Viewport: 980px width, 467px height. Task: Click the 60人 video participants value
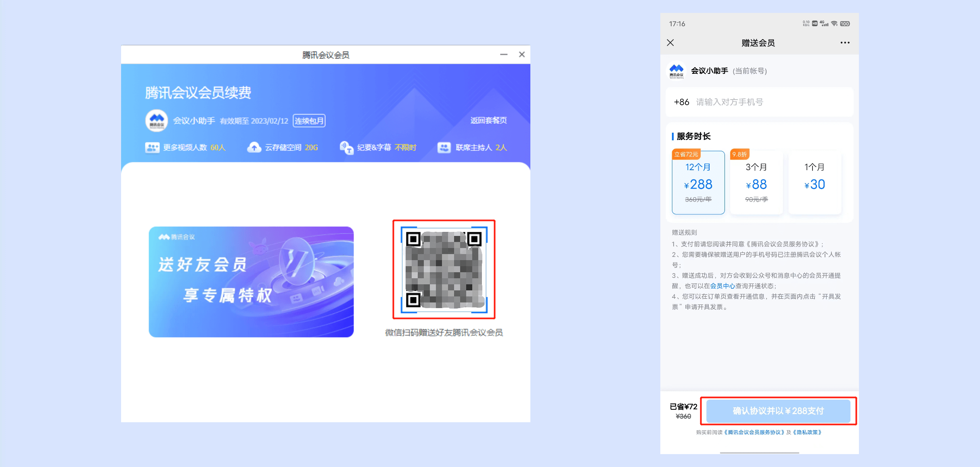218,148
